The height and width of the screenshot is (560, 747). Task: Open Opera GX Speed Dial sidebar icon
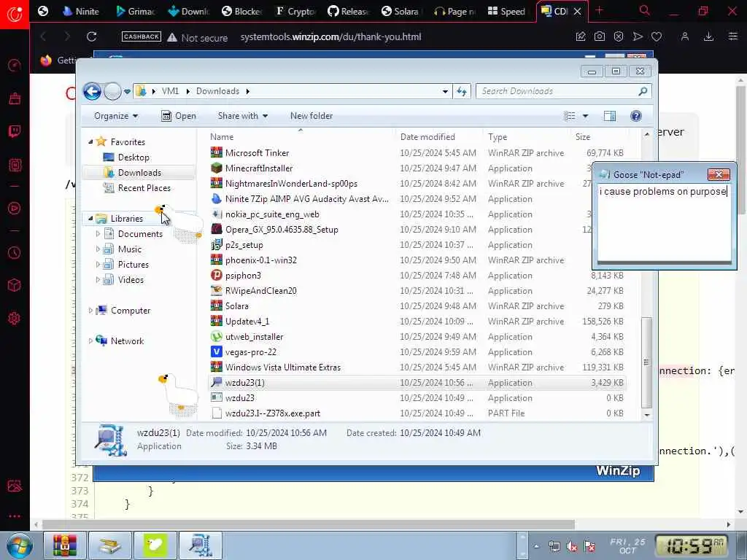[15, 65]
